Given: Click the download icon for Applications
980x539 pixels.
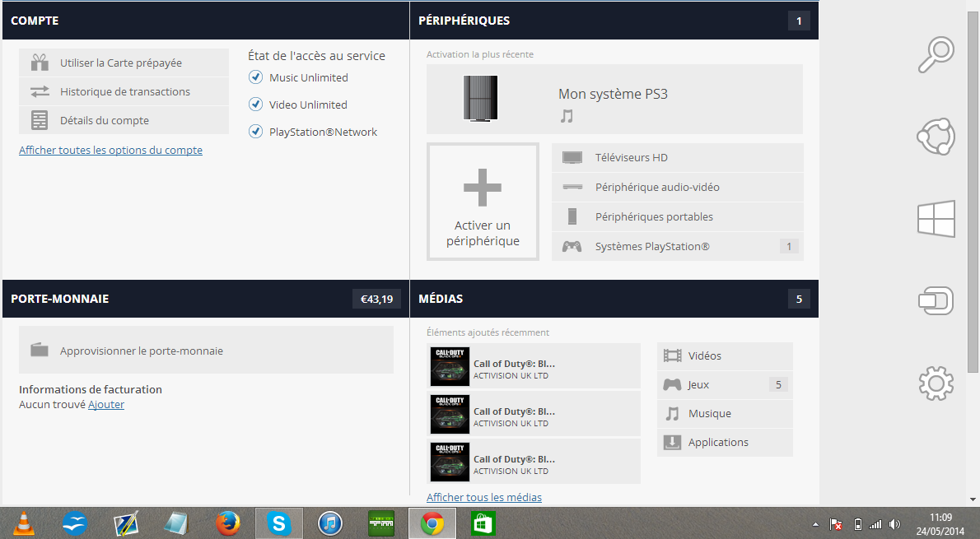Looking at the screenshot, I should tap(673, 442).
